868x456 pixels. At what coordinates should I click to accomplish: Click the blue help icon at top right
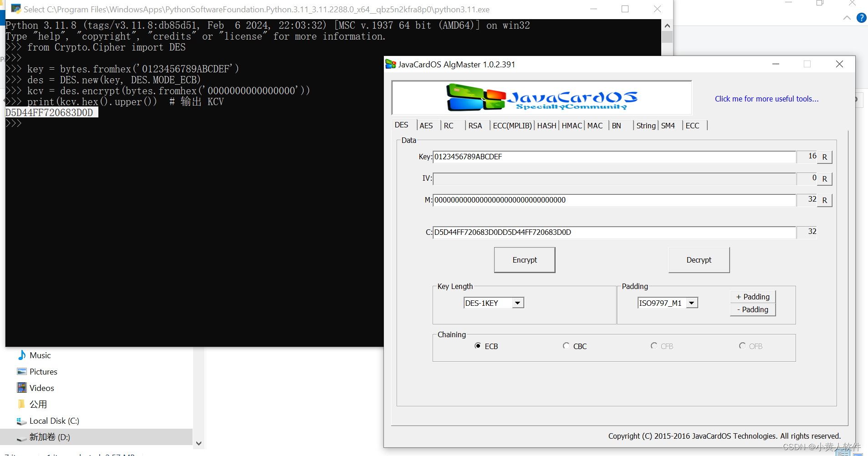[862, 18]
